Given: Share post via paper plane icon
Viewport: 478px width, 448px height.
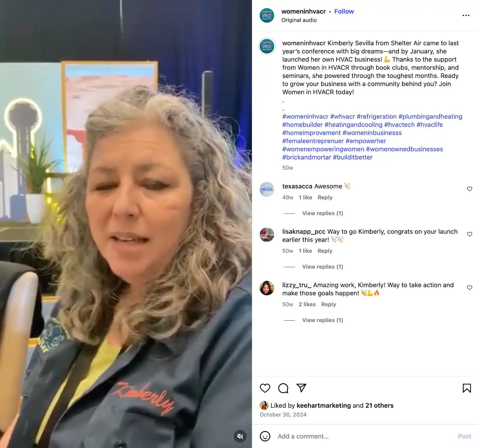Looking at the screenshot, I should 301,388.
